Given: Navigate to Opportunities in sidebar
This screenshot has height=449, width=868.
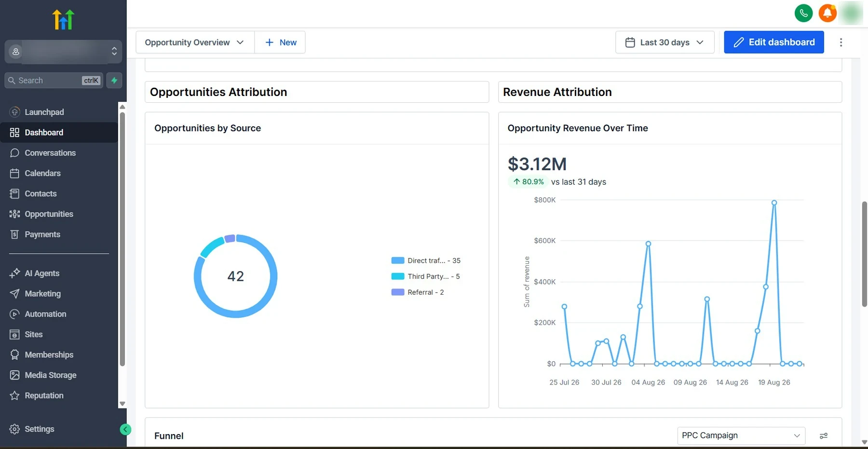Looking at the screenshot, I should pos(59,214).
